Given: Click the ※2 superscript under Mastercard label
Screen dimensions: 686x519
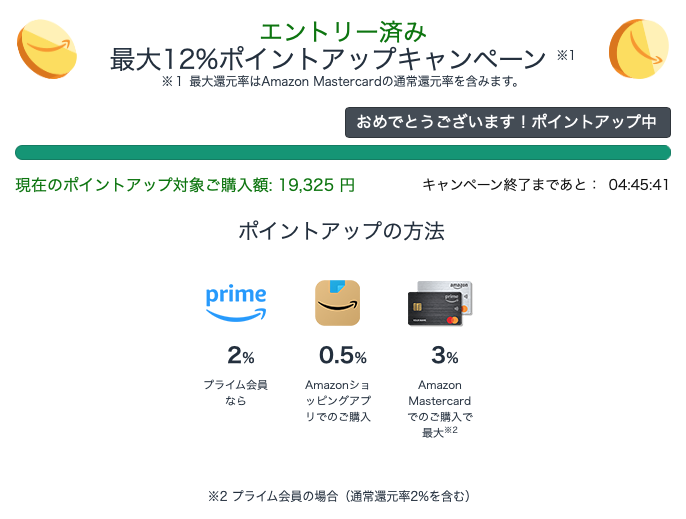Looking at the screenshot, I should [x=451, y=430].
